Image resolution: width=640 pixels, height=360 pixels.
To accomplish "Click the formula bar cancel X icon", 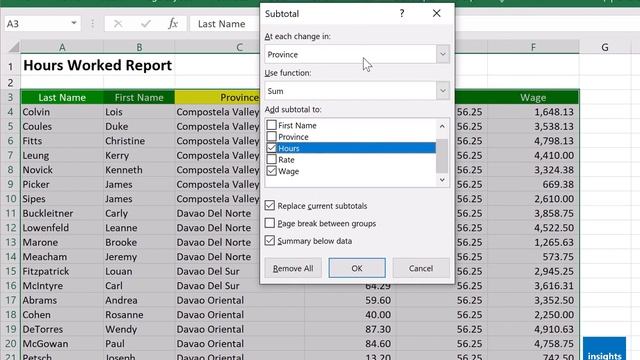I will 118,24.
